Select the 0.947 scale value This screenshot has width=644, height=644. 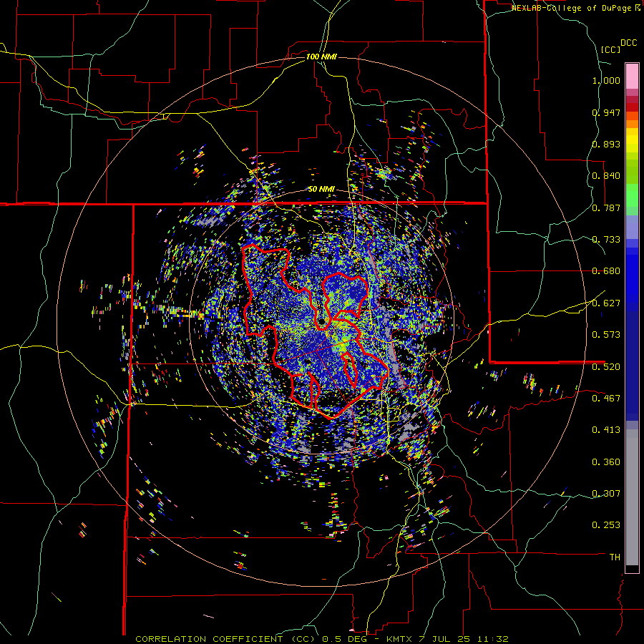click(606, 112)
